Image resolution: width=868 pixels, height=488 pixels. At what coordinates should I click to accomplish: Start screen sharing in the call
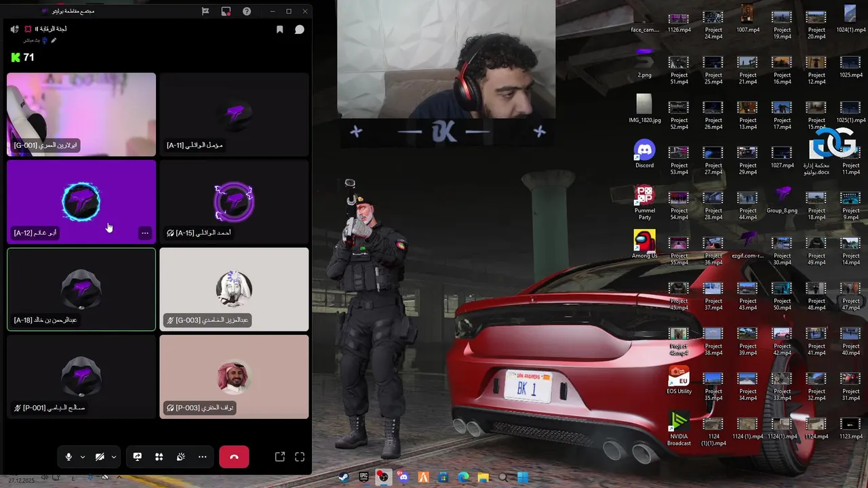[138, 457]
